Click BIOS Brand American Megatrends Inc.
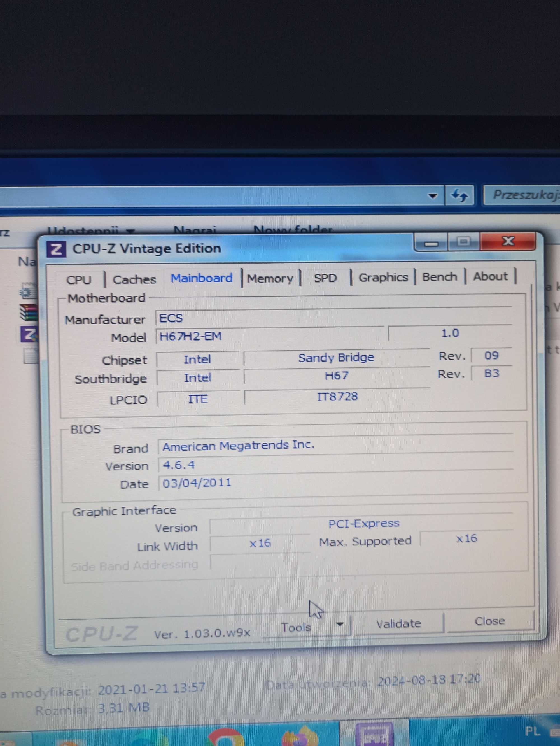560x746 pixels. (335, 446)
